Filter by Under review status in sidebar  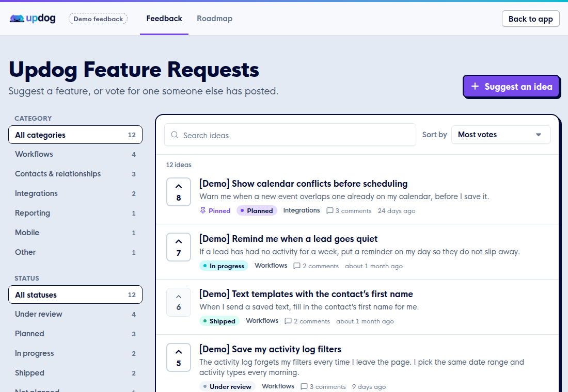point(75,314)
